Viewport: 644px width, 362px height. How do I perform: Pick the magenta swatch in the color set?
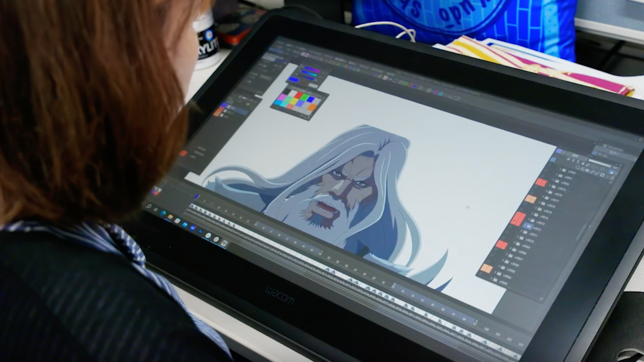[282, 97]
